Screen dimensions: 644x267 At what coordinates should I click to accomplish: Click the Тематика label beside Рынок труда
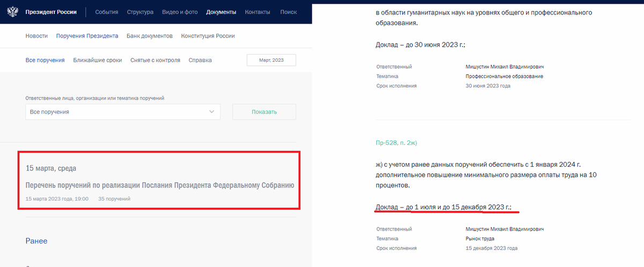coord(387,239)
